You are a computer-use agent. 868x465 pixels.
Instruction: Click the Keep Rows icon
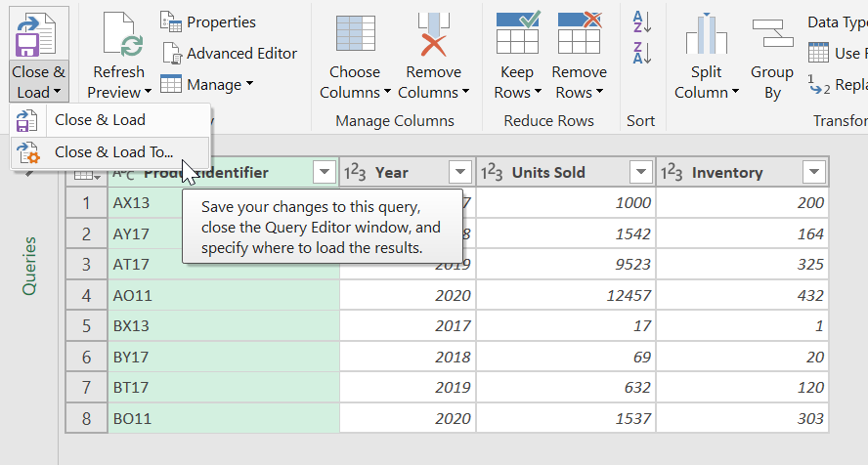[x=517, y=34]
